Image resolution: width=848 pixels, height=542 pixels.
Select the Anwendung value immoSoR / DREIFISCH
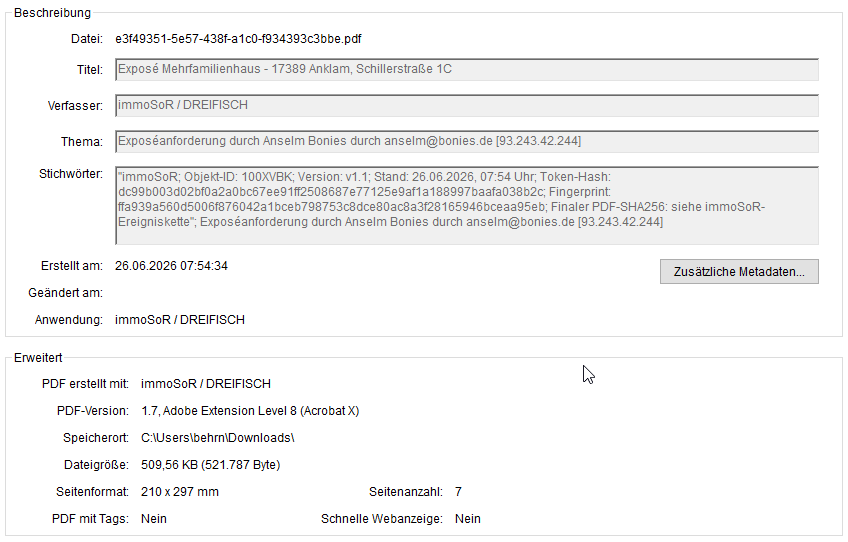[x=180, y=320]
